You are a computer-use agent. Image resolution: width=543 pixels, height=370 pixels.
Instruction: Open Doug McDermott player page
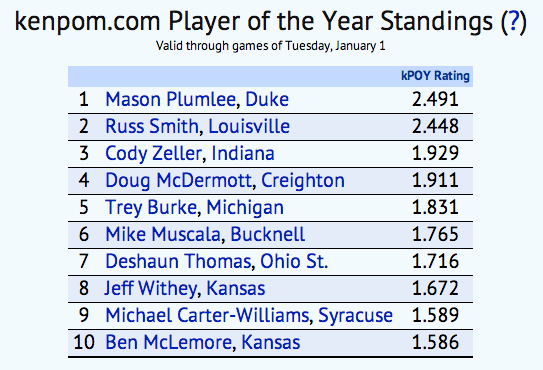178,180
